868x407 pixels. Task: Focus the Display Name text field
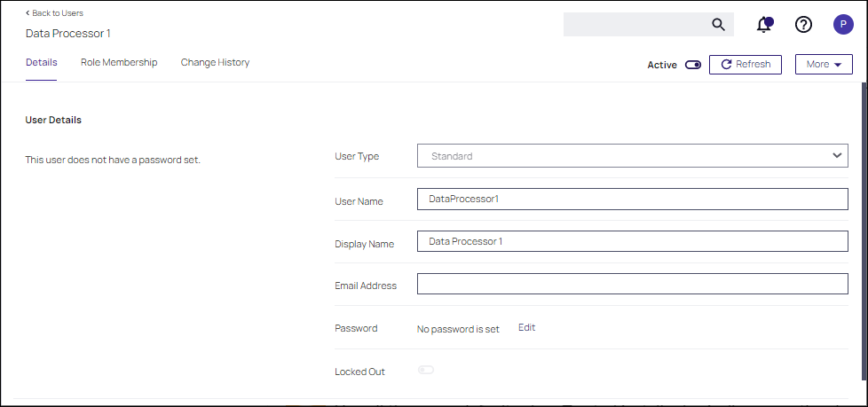pos(632,241)
